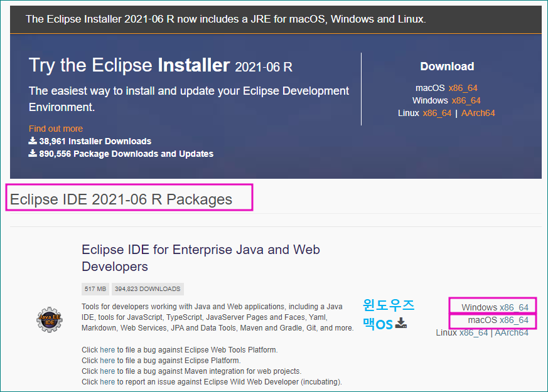Click the Java EE IDE package icon

coord(50,319)
